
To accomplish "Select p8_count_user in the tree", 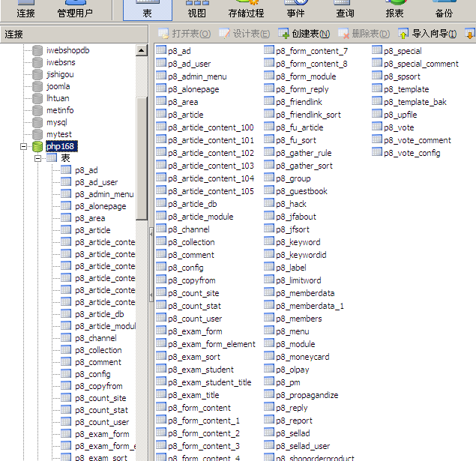I will tap(102, 422).
